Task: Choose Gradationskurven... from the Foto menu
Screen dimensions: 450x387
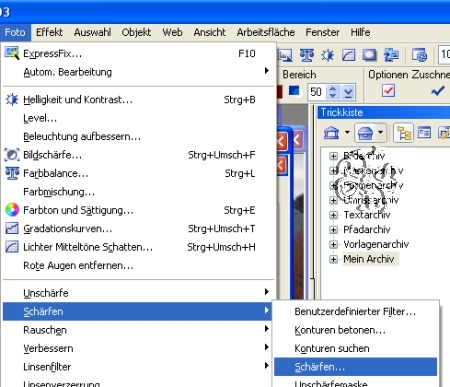Action: [x=138, y=229]
